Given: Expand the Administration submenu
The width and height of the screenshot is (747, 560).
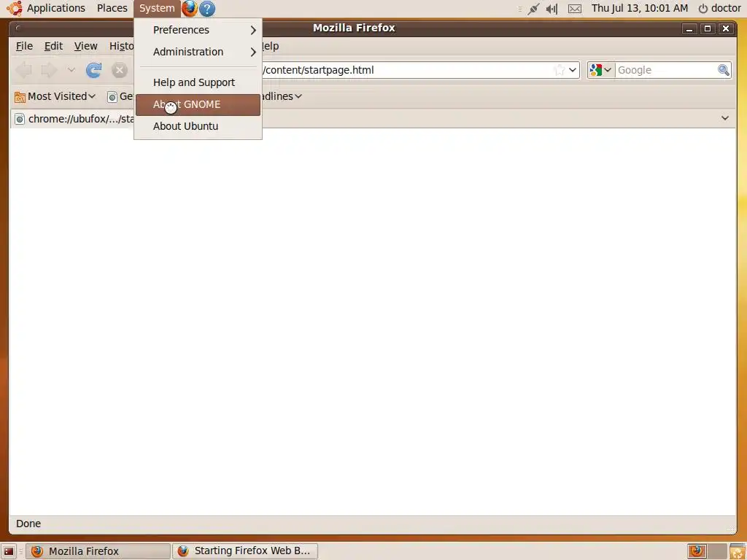Looking at the screenshot, I should coord(198,52).
